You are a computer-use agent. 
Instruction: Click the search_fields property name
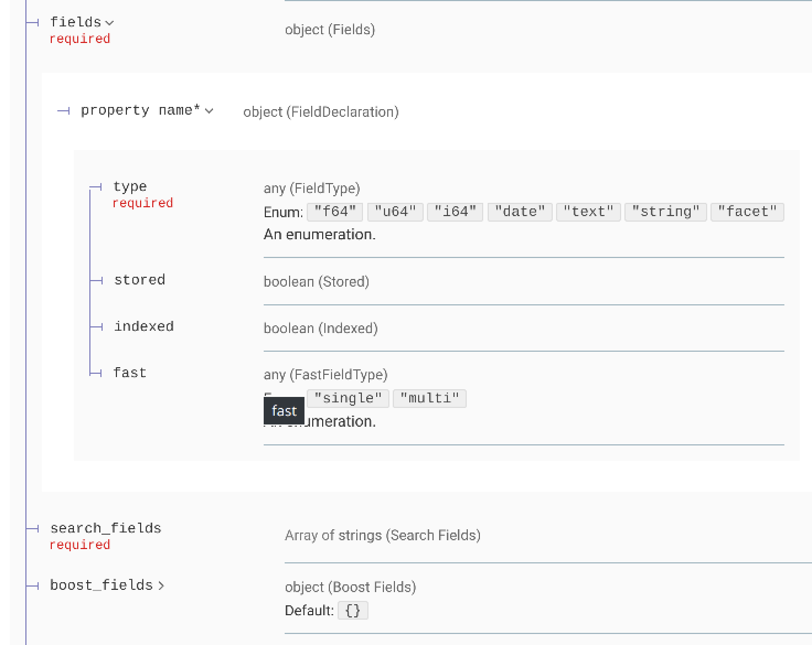coord(105,528)
